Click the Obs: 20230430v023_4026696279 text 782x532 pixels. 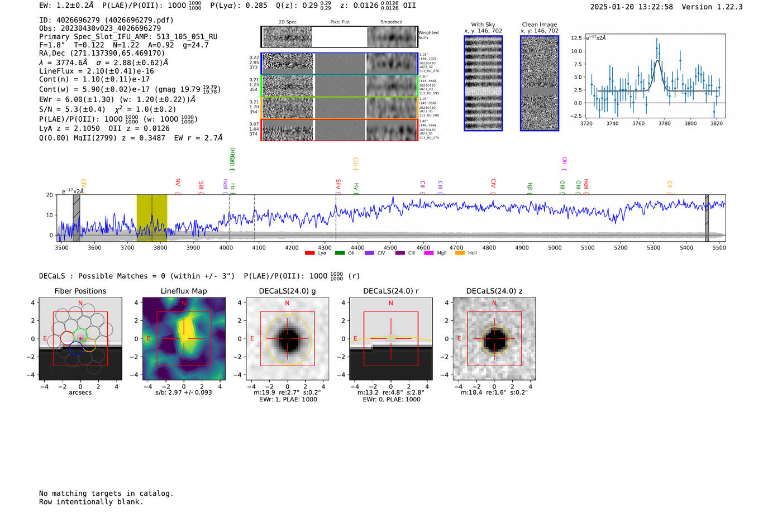100,28
